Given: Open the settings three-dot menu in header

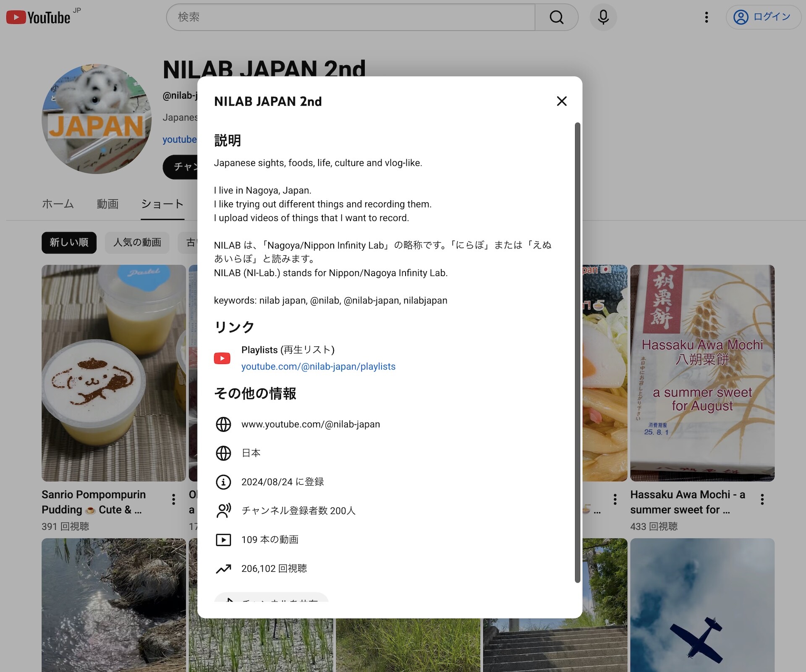Looking at the screenshot, I should click(x=707, y=17).
